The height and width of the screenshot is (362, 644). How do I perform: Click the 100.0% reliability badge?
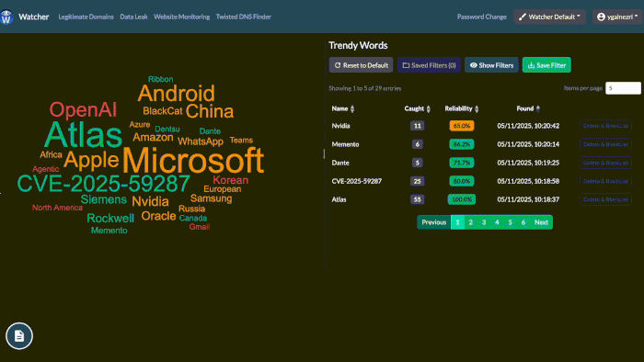click(x=462, y=199)
